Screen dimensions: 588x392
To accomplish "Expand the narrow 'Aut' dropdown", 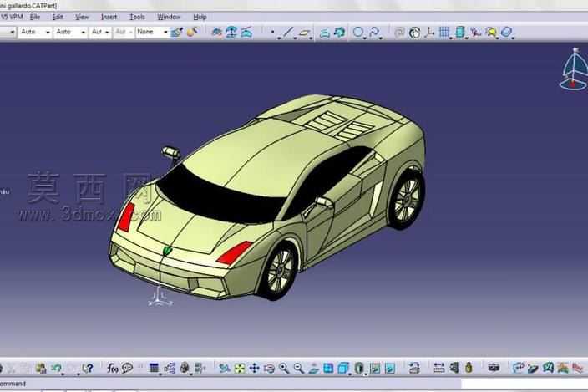I will (x=107, y=33).
